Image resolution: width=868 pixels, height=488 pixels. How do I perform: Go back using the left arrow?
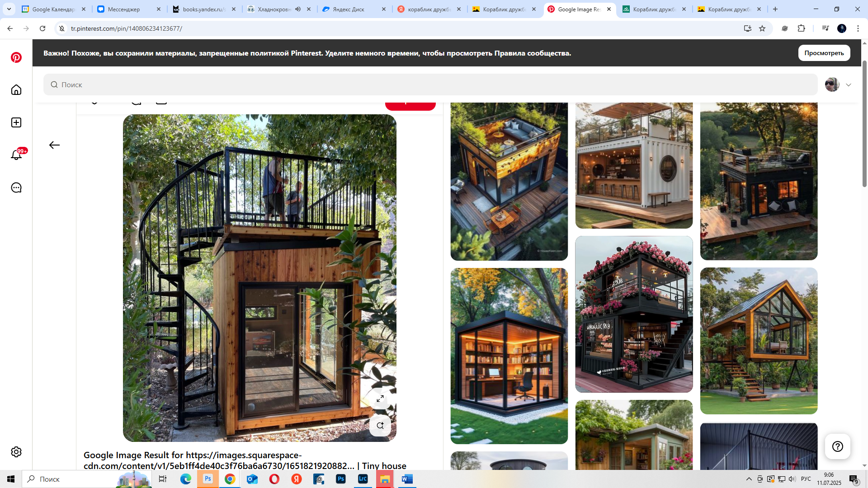pos(54,145)
